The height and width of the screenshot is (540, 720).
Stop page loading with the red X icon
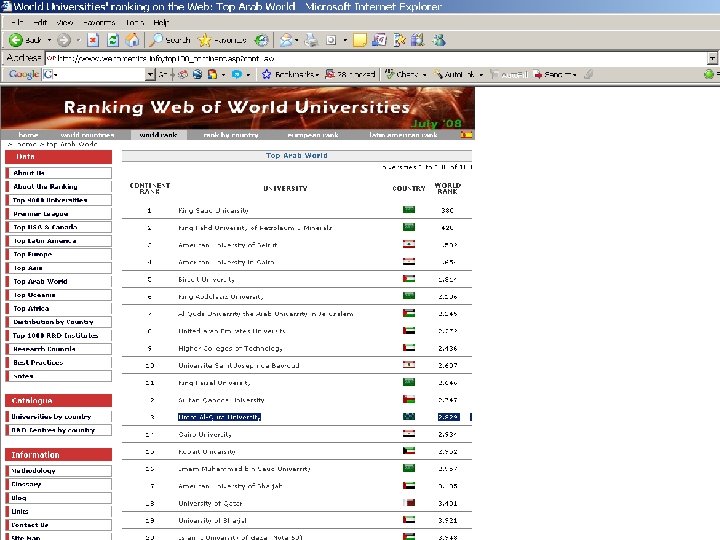pos(93,40)
